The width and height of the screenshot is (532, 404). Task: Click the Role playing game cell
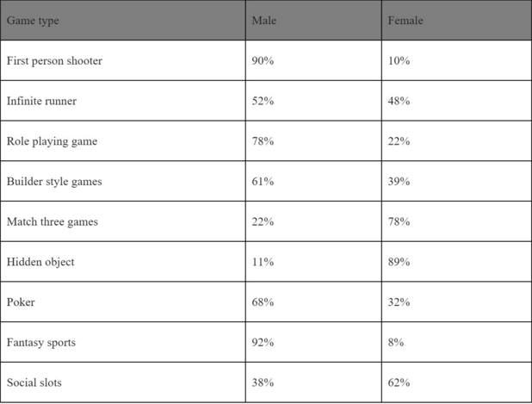click(x=52, y=141)
